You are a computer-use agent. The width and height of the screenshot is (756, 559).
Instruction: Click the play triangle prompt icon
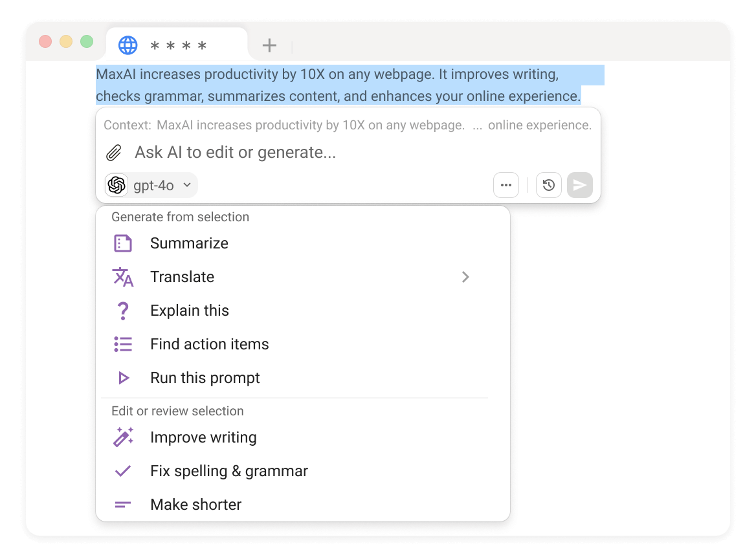point(124,378)
